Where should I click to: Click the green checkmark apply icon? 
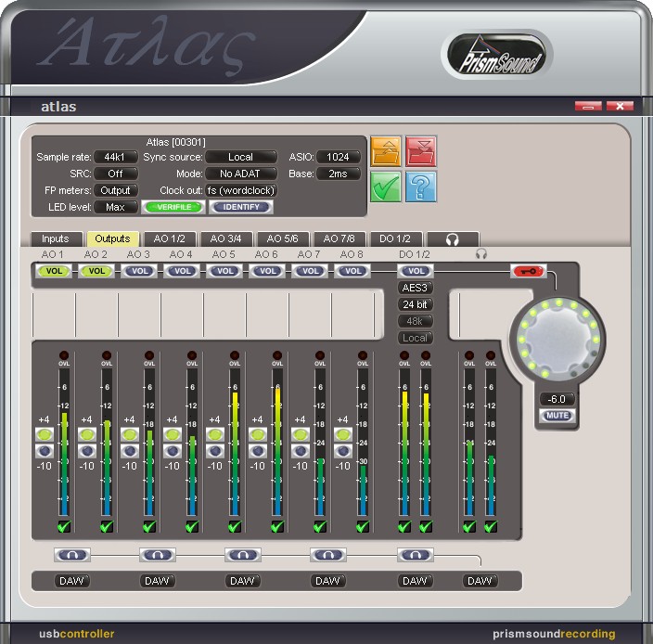point(386,187)
